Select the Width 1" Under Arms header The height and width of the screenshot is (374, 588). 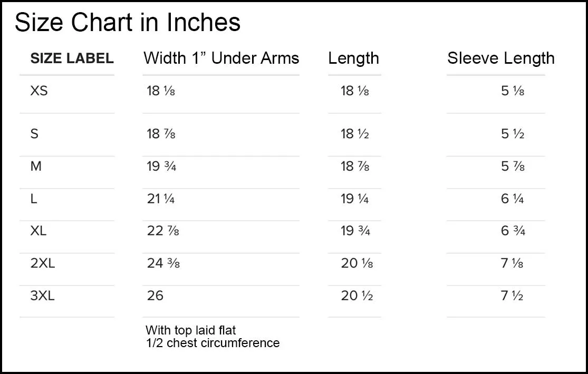click(x=221, y=58)
